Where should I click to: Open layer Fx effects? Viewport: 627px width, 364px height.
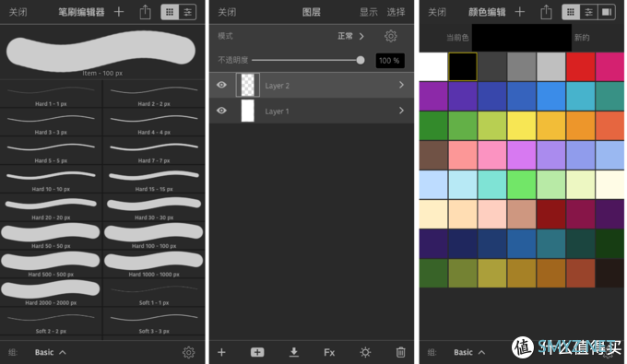point(329,352)
